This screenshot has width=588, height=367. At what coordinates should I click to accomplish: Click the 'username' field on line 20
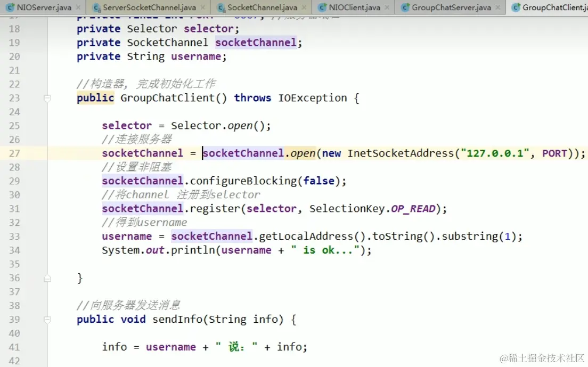click(196, 56)
